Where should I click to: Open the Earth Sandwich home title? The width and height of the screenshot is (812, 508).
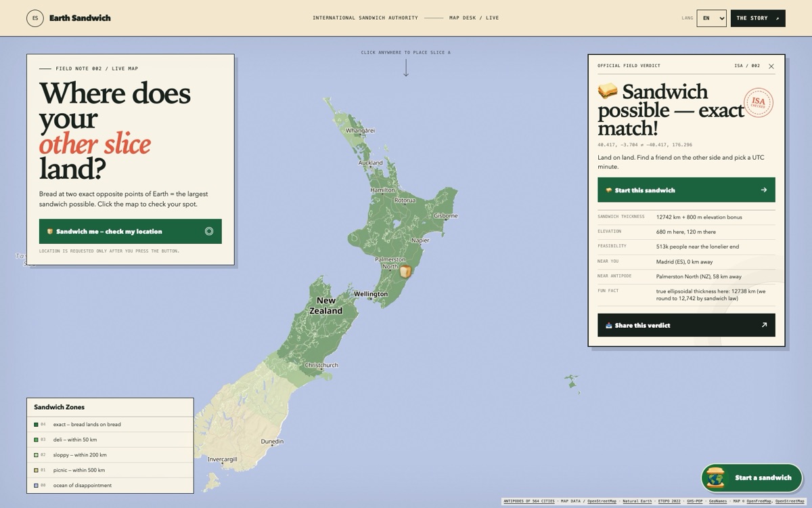click(80, 18)
